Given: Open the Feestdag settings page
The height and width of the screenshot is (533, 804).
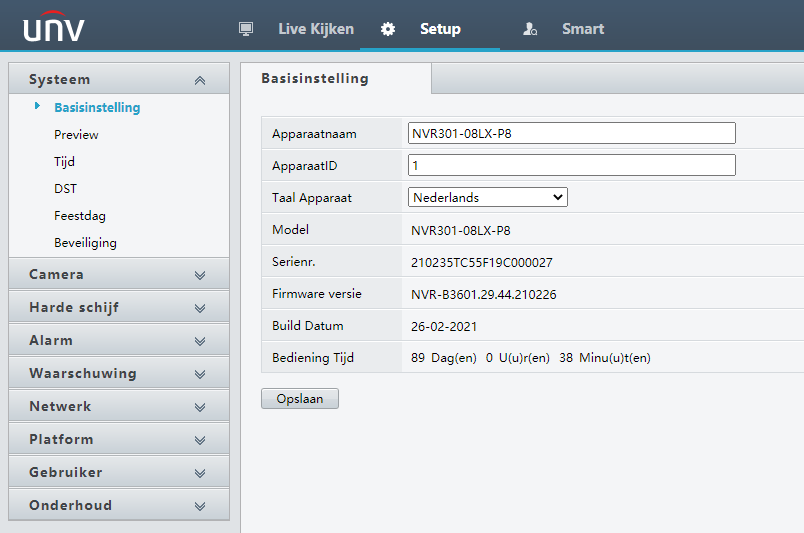Looking at the screenshot, I should click(x=79, y=216).
